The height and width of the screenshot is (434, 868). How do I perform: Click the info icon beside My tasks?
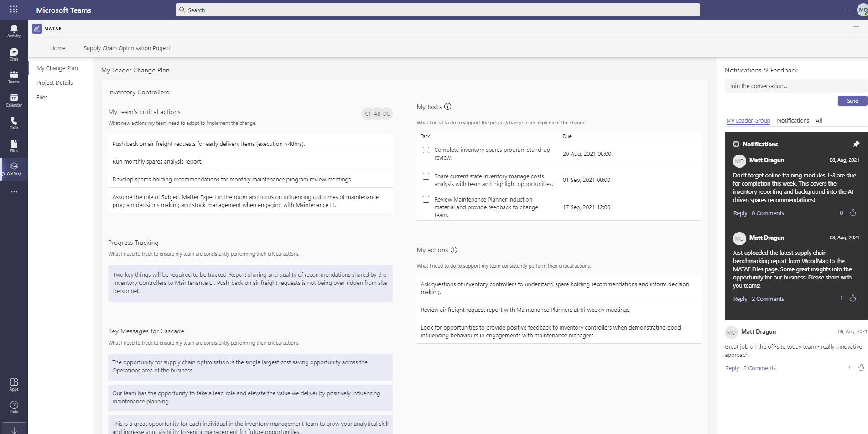coord(447,107)
